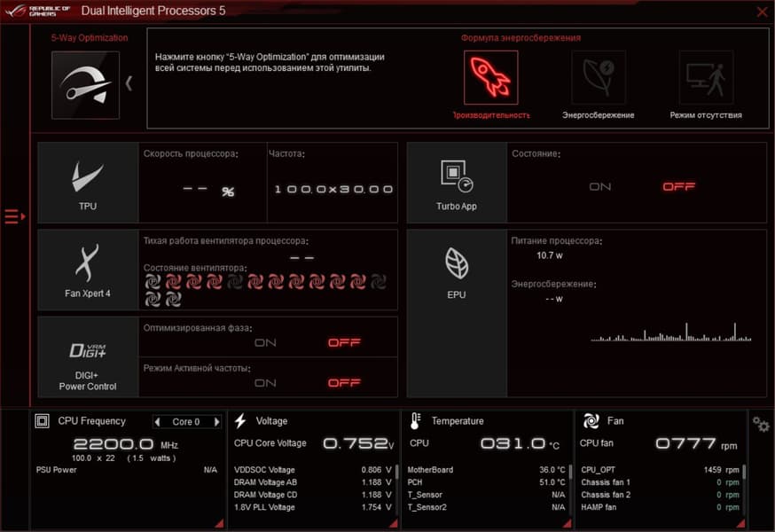Click the 5-Way Optimization label
775x532 pixels.
[x=90, y=38]
